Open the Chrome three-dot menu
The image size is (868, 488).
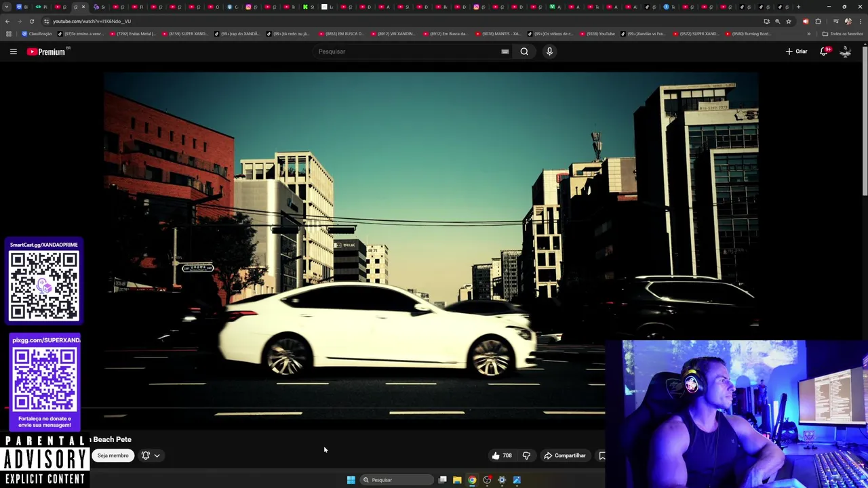[x=861, y=21]
